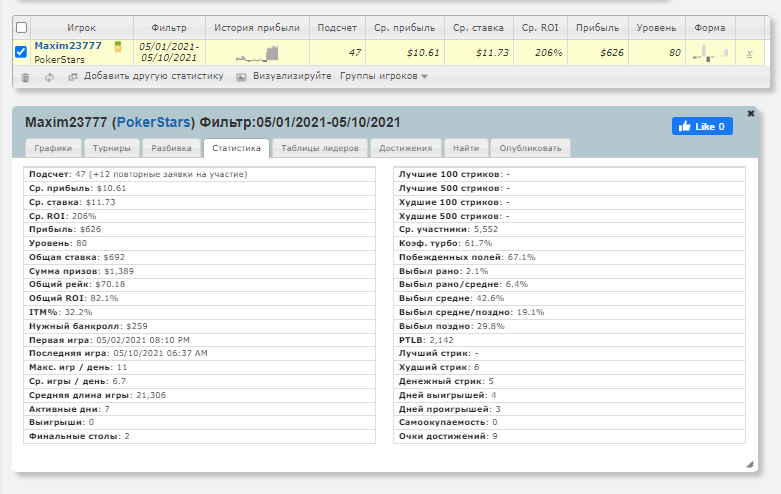Click the profit history sparkline chart
Screen dimensions: 781x494
click(x=257, y=53)
